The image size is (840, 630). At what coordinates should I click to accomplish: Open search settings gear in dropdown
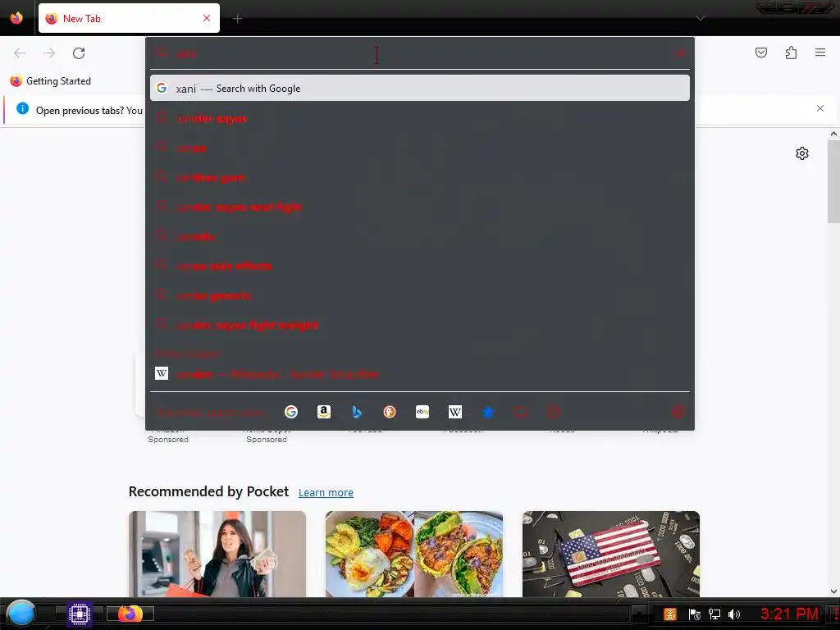pyautogui.click(x=678, y=412)
